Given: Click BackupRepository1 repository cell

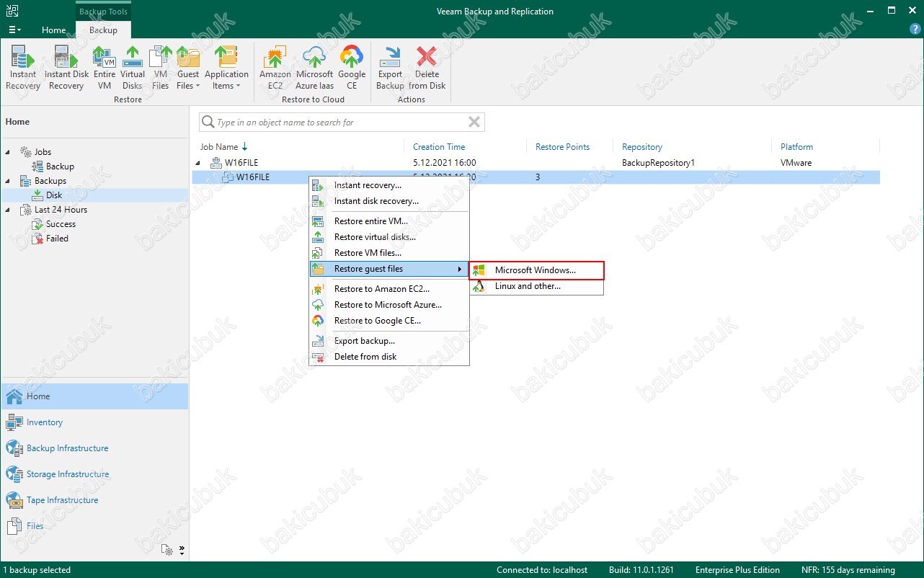Looking at the screenshot, I should pos(658,163).
